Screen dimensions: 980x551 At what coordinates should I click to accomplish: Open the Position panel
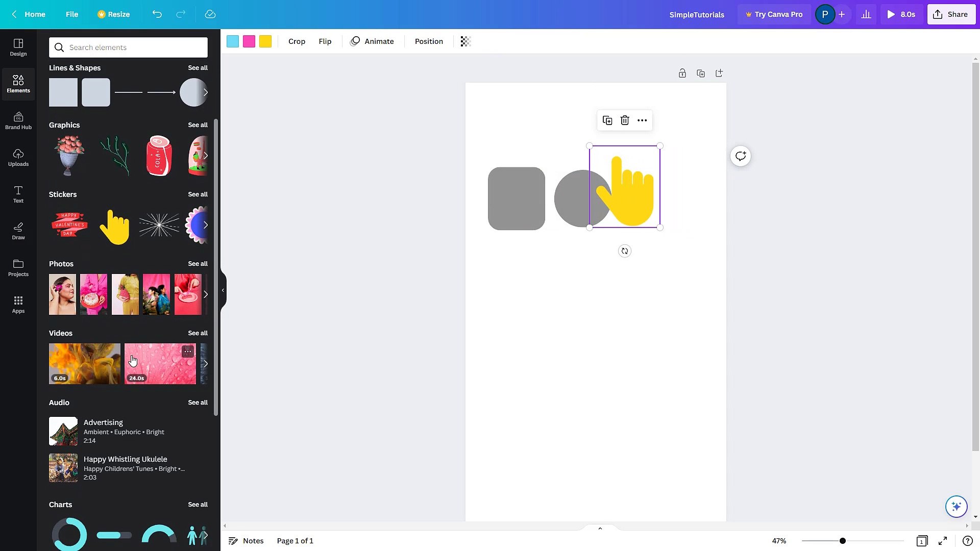(x=428, y=41)
